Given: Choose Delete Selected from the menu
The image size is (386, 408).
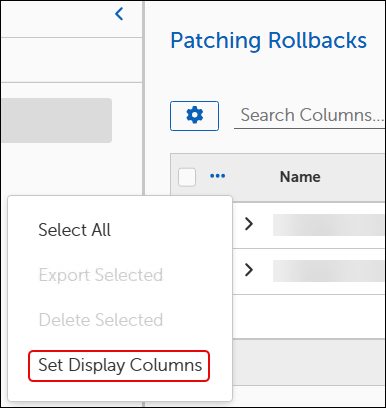Looking at the screenshot, I should [x=101, y=320].
